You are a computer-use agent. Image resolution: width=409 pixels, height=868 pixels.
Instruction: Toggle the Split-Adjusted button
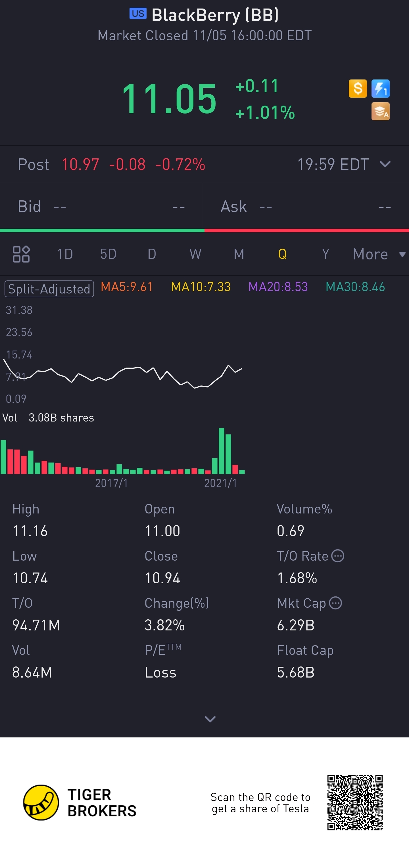[x=49, y=289]
